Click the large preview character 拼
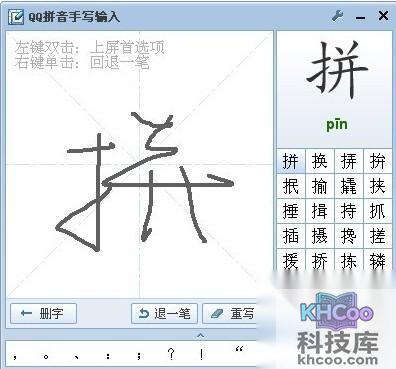Screen dimensions: 396x369 tap(337, 69)
